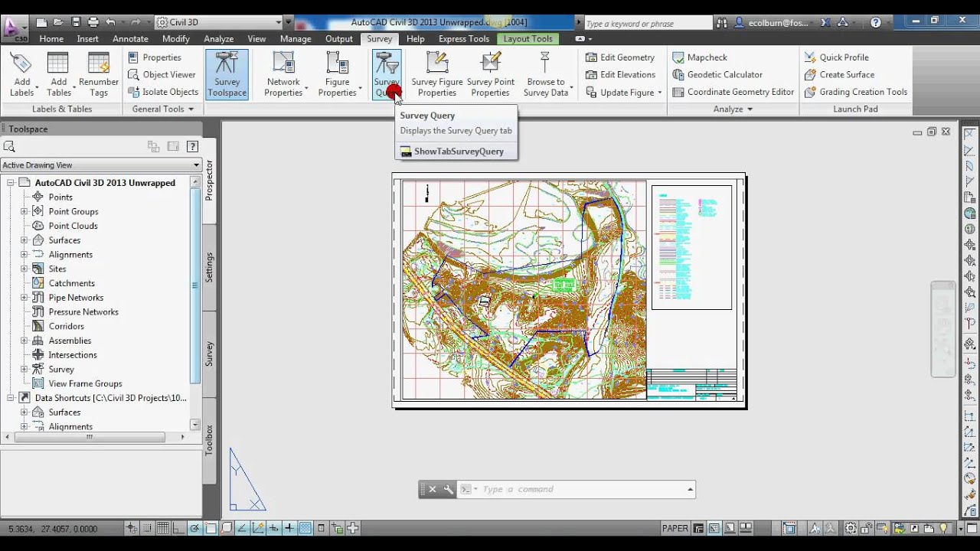Open Figure Properties in the ribbon

click(338, 74)
